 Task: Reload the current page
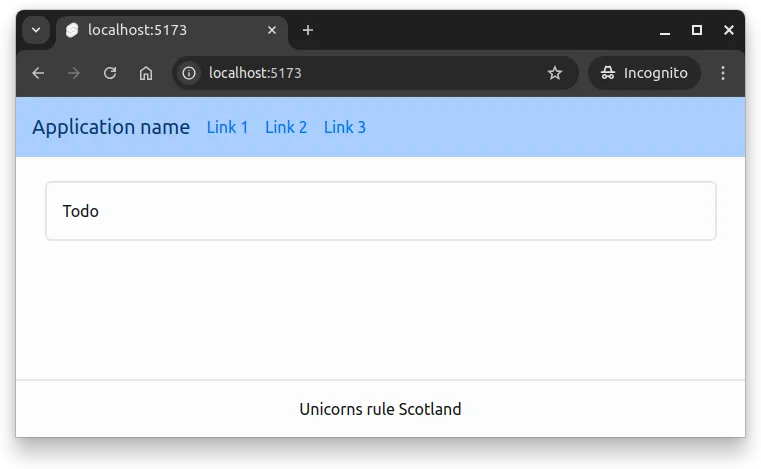tap(110, 73)
